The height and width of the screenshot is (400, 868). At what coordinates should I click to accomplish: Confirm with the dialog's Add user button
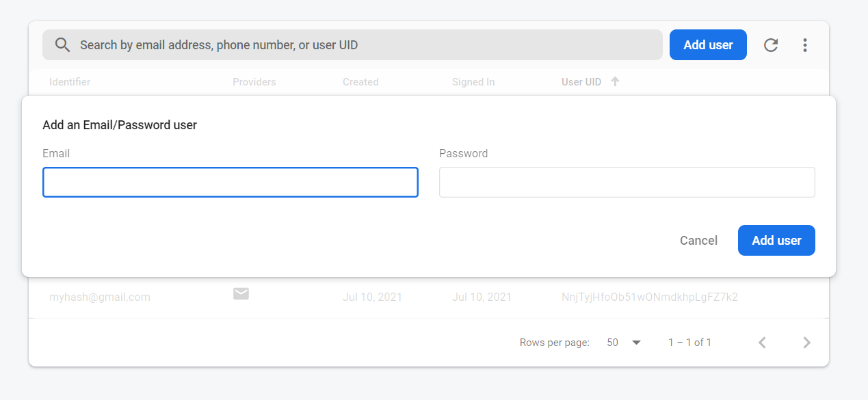[776, 241]
